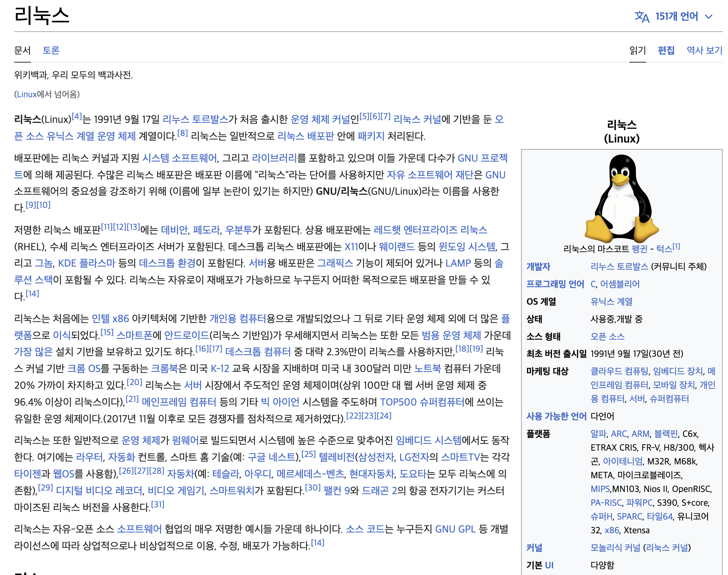Viewport: 728px width, 575px height.
Task: Click the 오픈 소스 infobox link
Action: [x=607, y=336]
